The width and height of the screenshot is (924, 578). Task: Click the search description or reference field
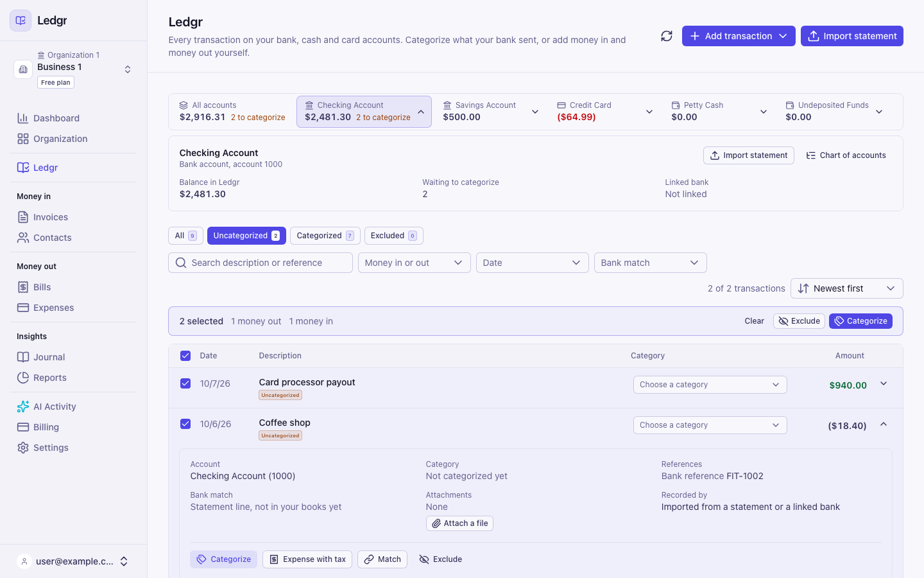(x=261, y=263)
